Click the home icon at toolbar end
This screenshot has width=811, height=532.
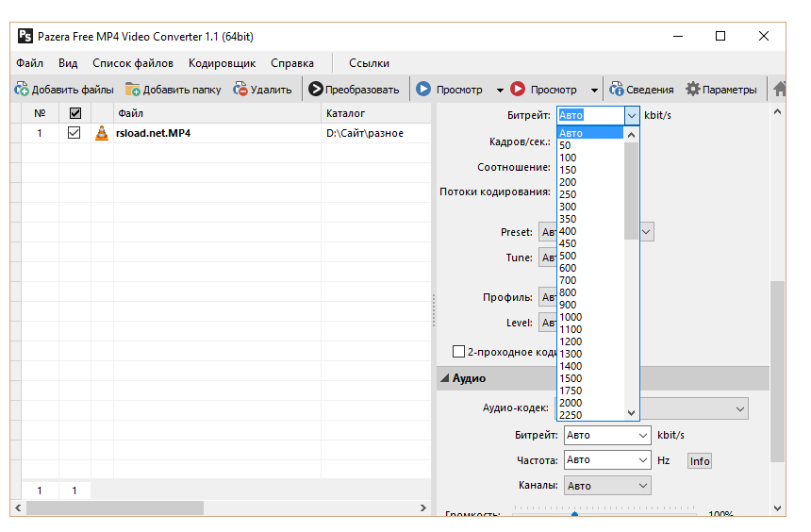(x=780, y=89)
